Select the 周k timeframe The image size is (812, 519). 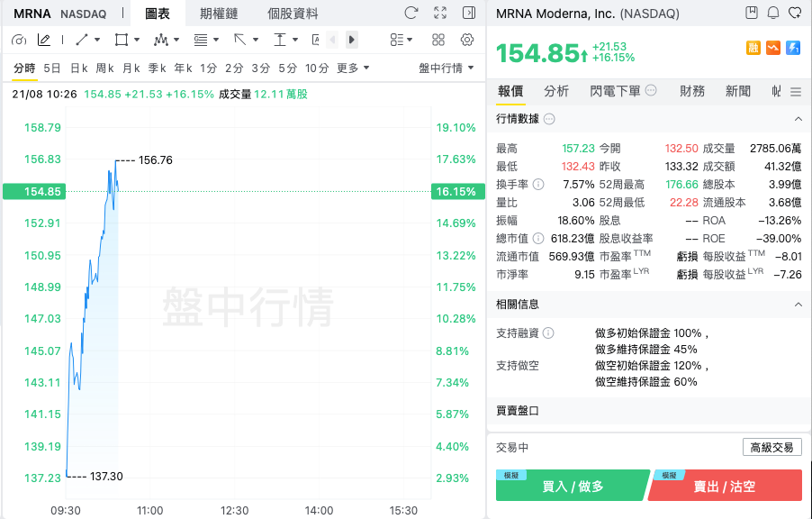(105, 68)
